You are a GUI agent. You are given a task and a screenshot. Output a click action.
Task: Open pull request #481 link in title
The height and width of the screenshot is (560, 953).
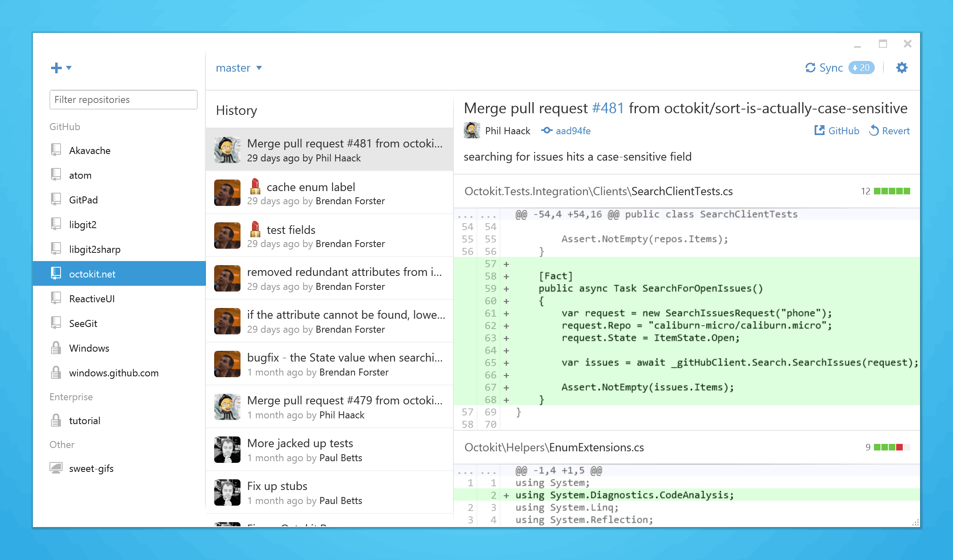608,108
